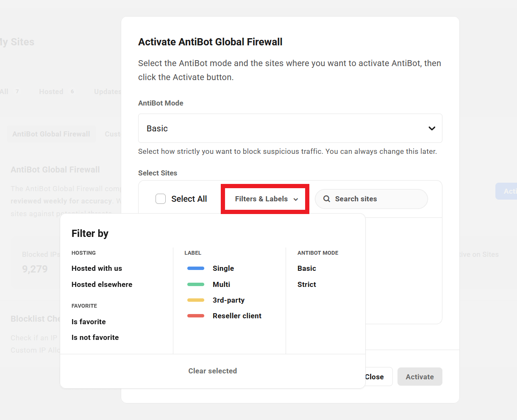This screenshot has height=420, width=517.
Task: Filter by Hosted with us
Action: [x=97, y=268]
